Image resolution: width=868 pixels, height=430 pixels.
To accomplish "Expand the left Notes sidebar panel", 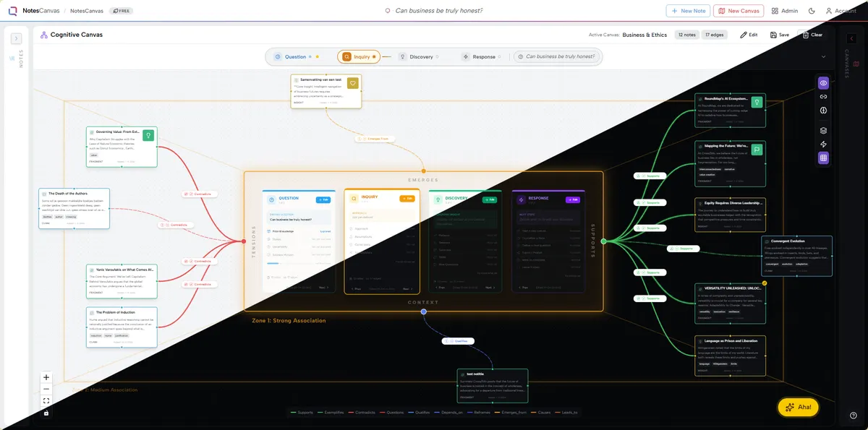I will (16, 38).
